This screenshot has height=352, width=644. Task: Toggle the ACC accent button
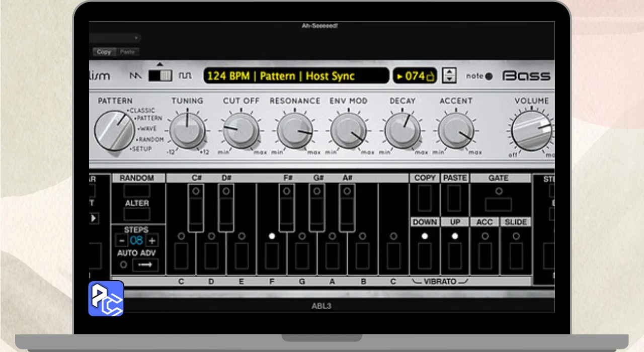point(485,255)
